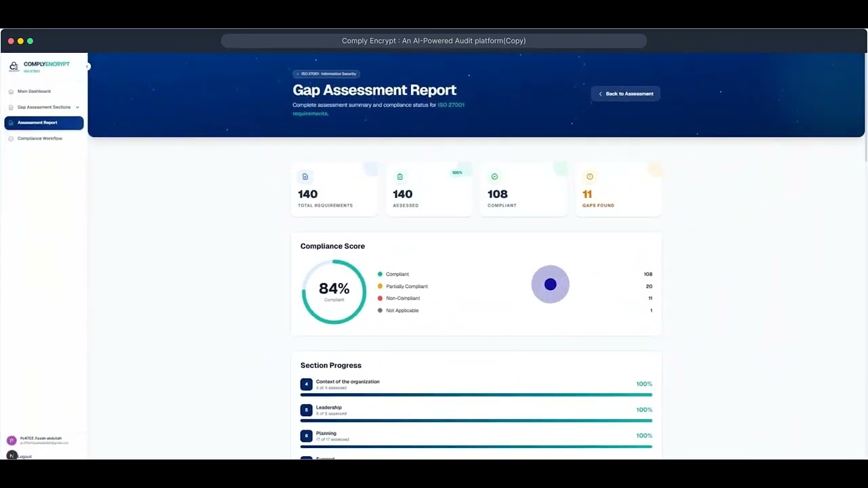This screenshot has width=868, height=488.
Task: Click the grey Not Applicable legend dot
Action: 380,310
